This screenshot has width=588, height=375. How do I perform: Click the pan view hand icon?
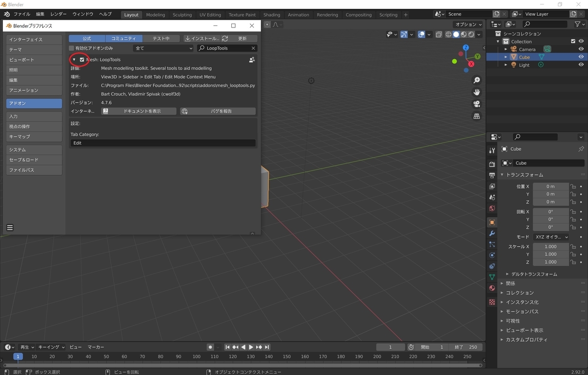click(476, 92)
